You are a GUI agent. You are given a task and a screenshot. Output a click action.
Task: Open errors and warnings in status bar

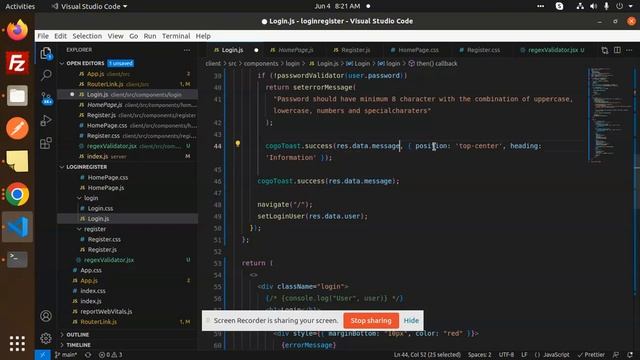point(110,355)
